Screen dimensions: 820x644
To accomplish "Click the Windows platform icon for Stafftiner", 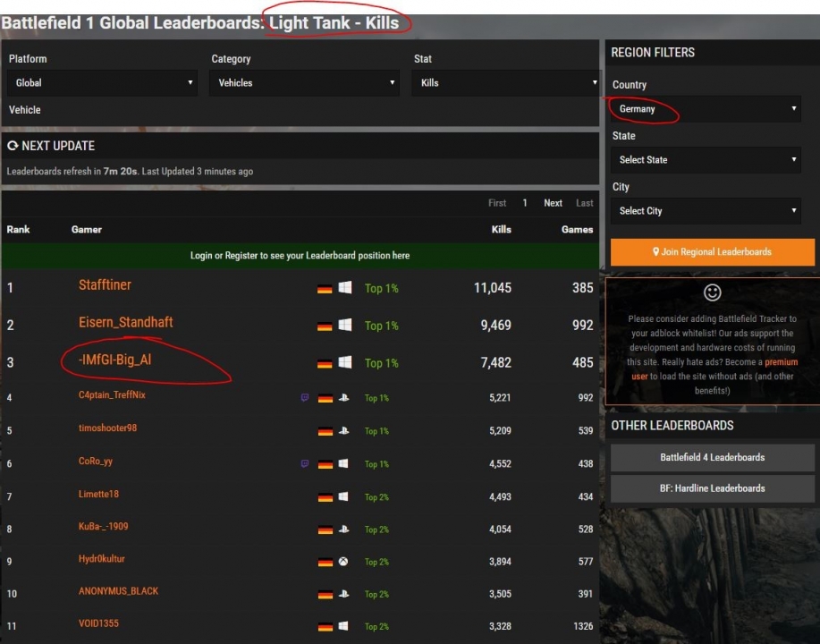I will tap(345, 288).
